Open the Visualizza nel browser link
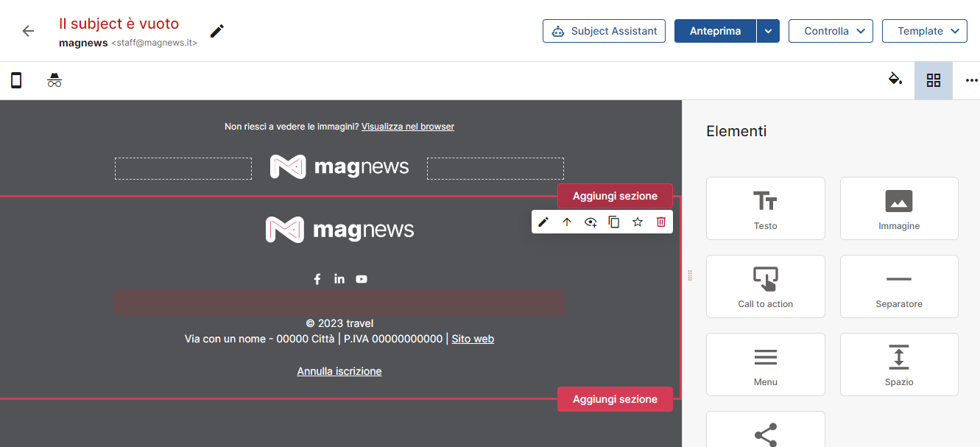This screenshot has width=980, height=447. [408, 127]
